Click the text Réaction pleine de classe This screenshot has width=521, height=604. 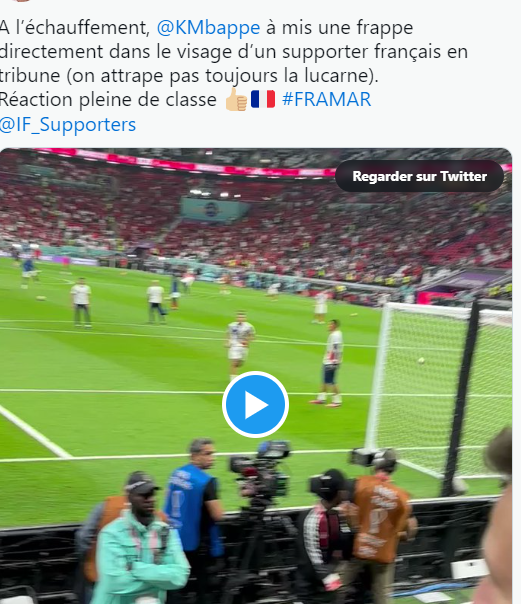108,100
